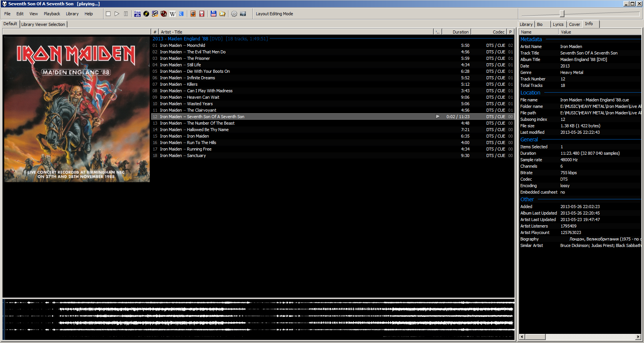Click the music note toolbar icon
644x343 pixels.
coord(155,14)
